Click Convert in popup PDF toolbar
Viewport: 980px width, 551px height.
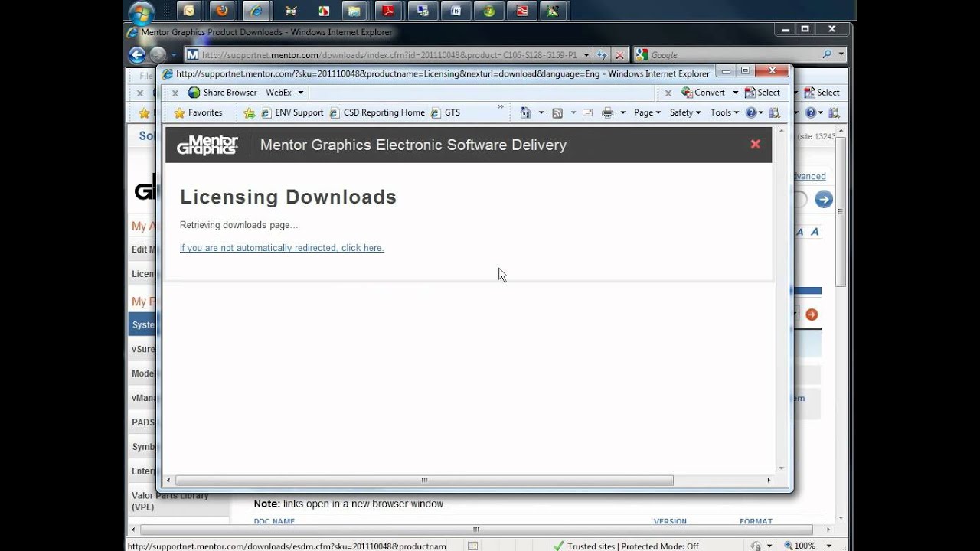point(703,93)
